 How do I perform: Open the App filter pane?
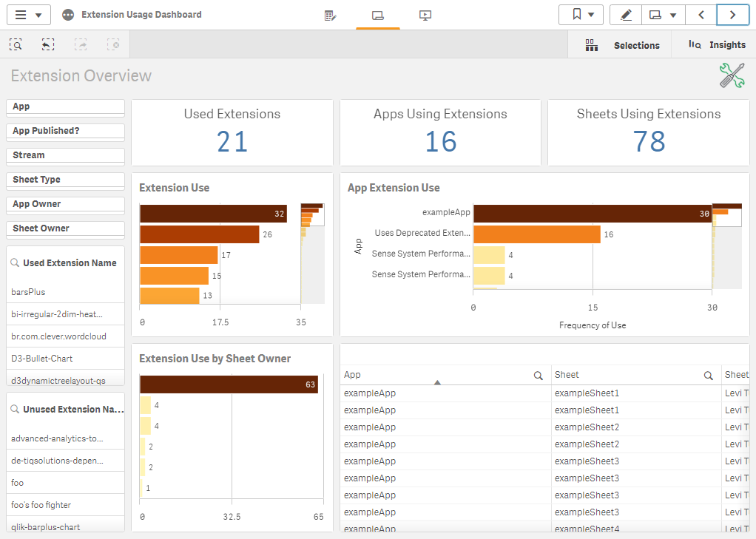(x=66, y=107)
